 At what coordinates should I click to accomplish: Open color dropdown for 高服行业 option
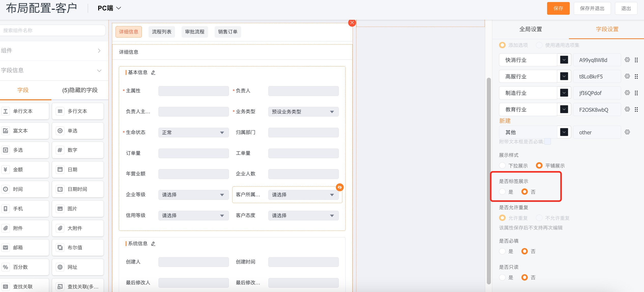(x=564, y=76)
